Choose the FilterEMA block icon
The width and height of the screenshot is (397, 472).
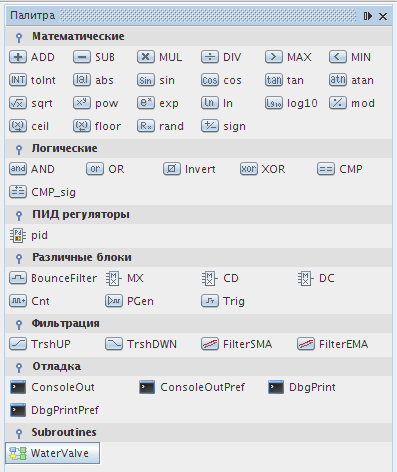click(x=306, y=344)
